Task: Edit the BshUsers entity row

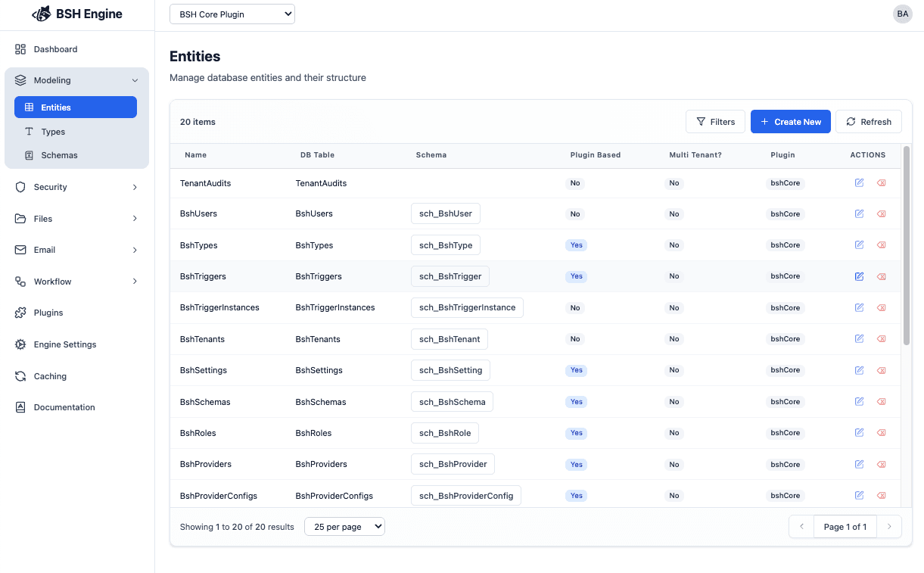Action: pyautogui.click(x=859, y=213)
